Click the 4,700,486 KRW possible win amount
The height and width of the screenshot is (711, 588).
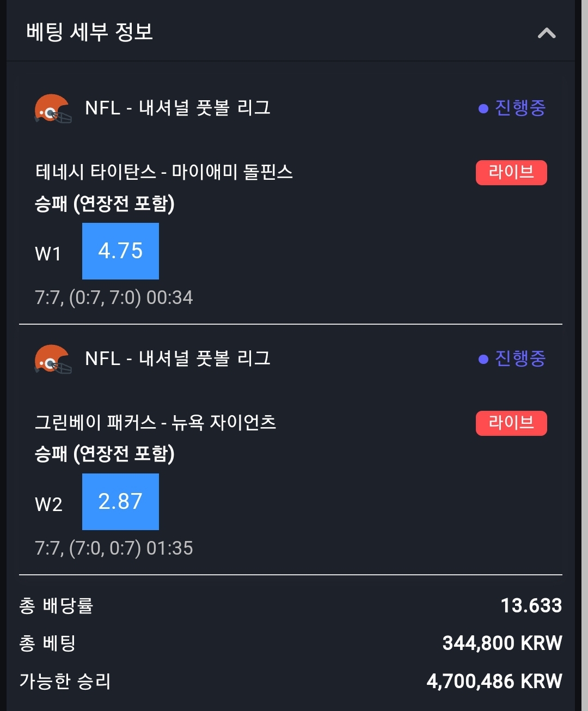click(494, 681)
